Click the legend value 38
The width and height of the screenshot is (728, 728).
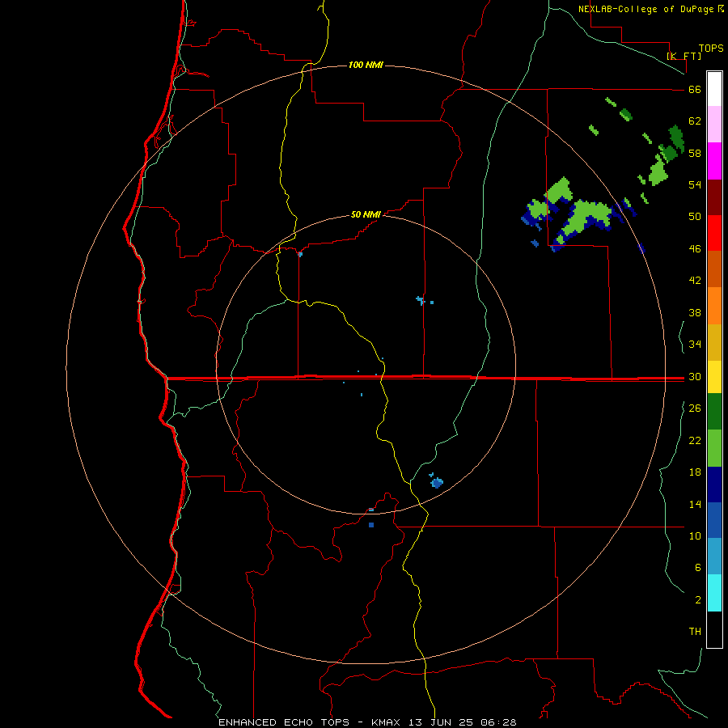point(695,312)
